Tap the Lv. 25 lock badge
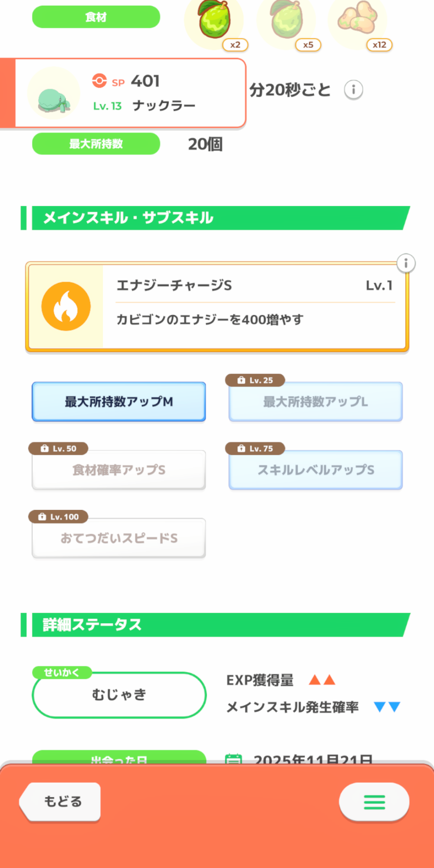Screen dimensions: 434x868 coord(255,380)
